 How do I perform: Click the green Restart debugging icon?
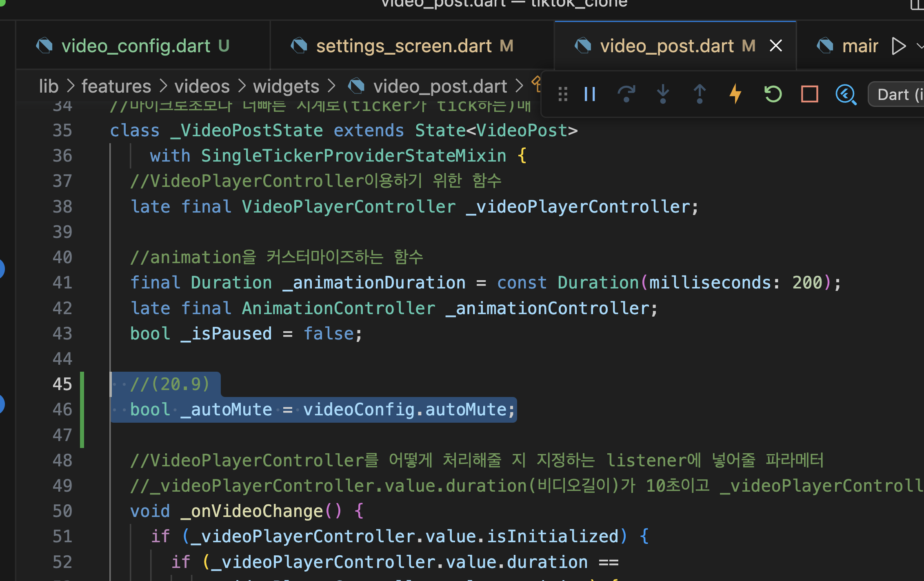coord(773,94)
